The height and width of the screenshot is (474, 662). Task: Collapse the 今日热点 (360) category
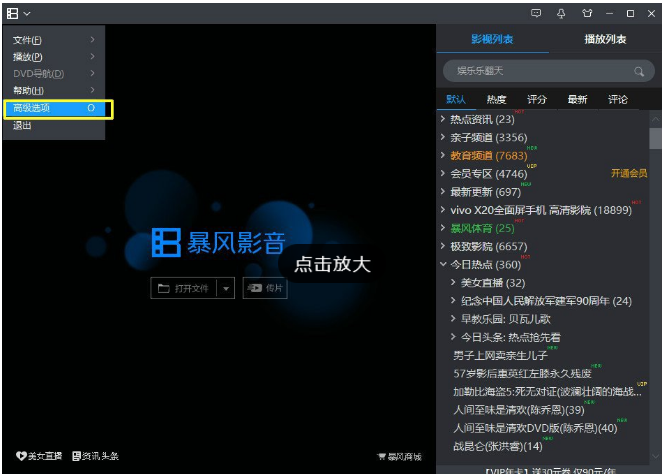(443, 264)
